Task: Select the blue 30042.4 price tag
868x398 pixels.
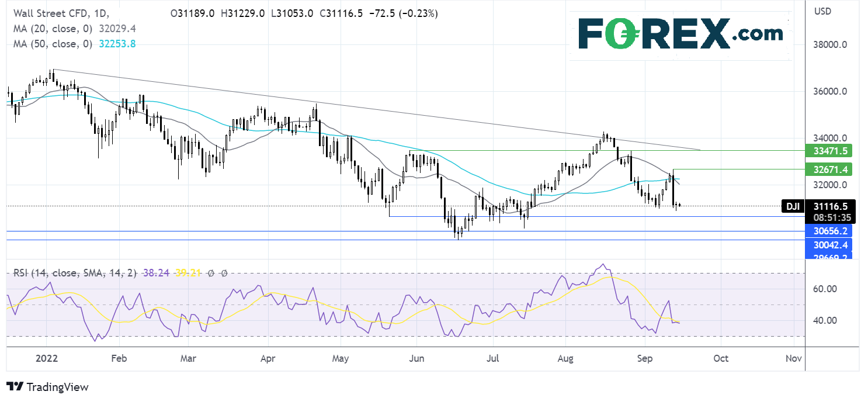Action: tap(828, 245)
